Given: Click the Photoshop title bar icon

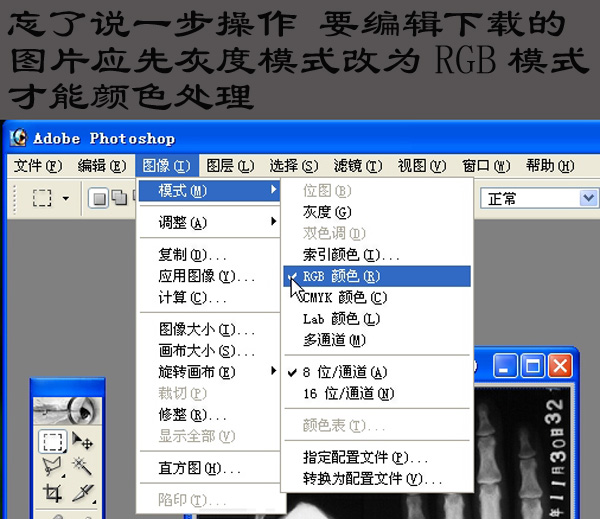Looking at the screenshot, I should (18, 138).
